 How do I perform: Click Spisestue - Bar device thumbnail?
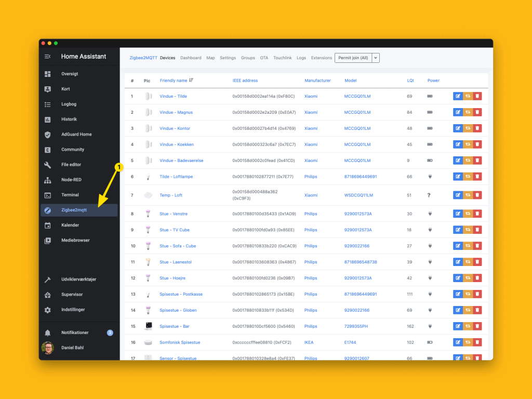148,326
